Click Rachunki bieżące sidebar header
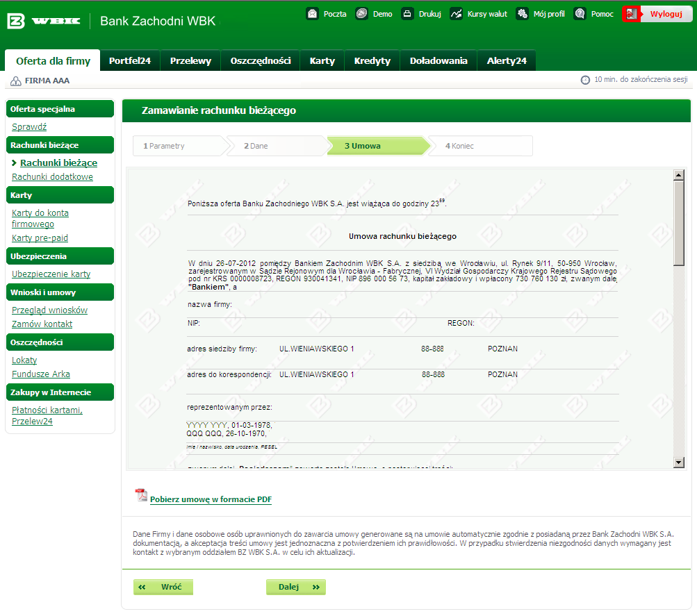Screen dimensions: 697x616 point(60,144)
